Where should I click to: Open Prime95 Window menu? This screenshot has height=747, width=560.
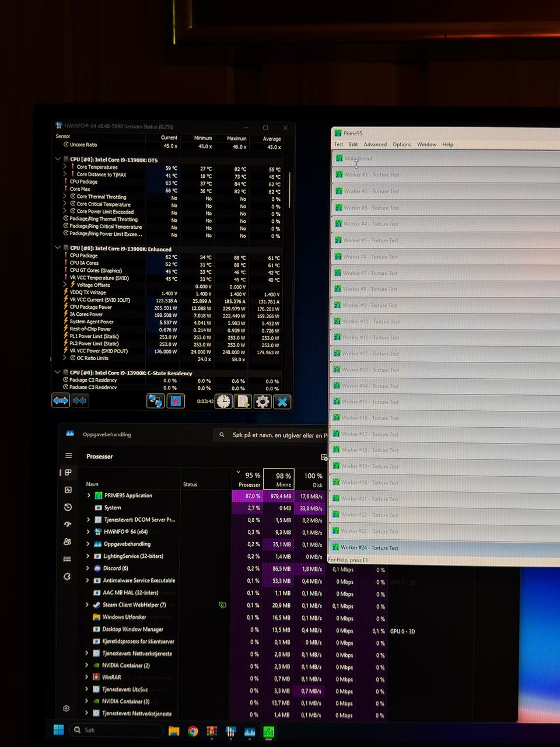[426, 144]
